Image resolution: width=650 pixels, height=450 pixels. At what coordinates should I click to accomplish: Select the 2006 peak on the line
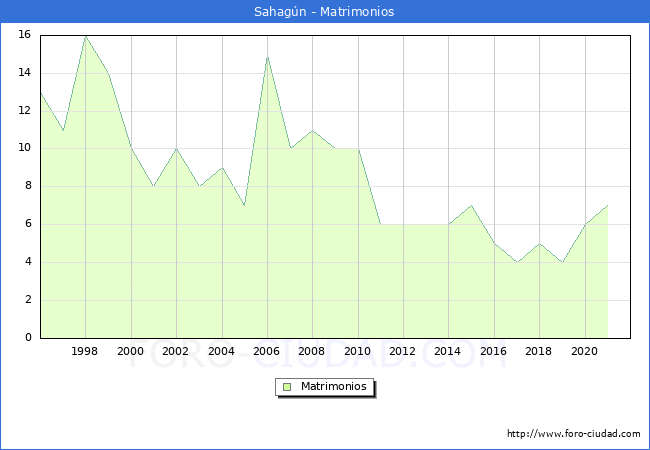click(267, 55)
